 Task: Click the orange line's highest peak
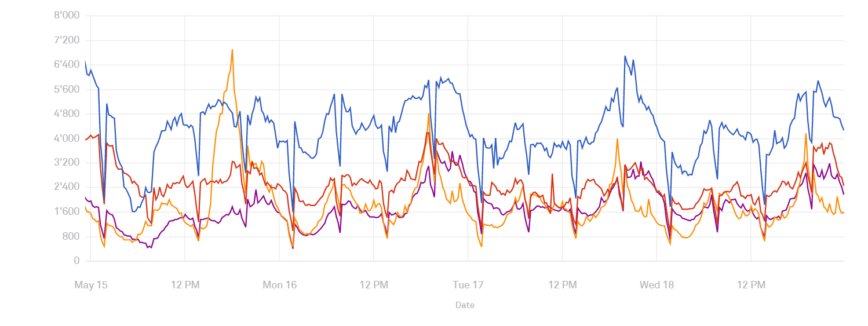[x=232, y=50]
